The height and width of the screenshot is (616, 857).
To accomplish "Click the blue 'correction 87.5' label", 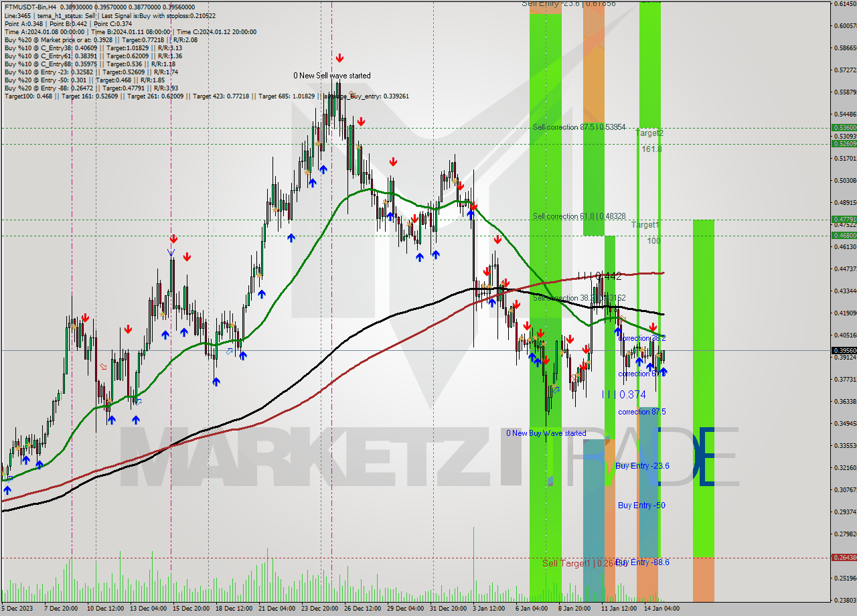I will click(x=642, y=412).
